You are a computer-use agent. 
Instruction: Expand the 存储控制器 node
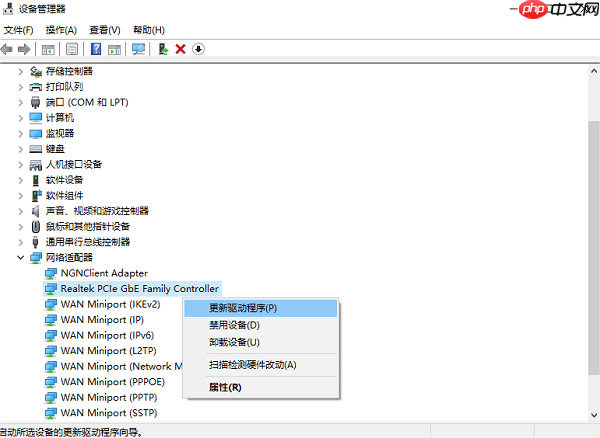coord(21,71)
